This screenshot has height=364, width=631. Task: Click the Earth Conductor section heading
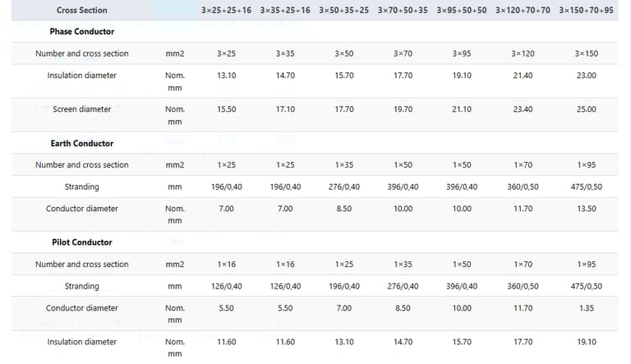[81, 144]
